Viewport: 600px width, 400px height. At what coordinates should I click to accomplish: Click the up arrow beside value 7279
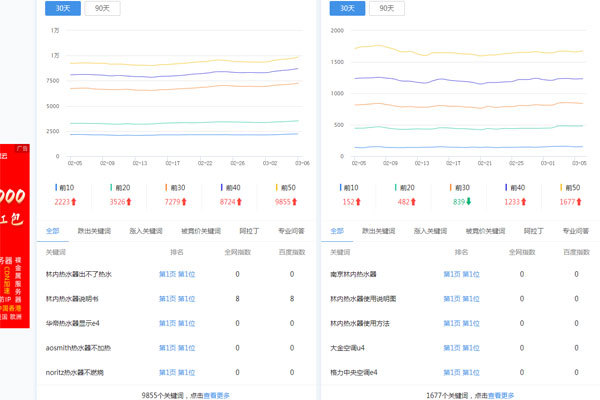click(185, 202)
